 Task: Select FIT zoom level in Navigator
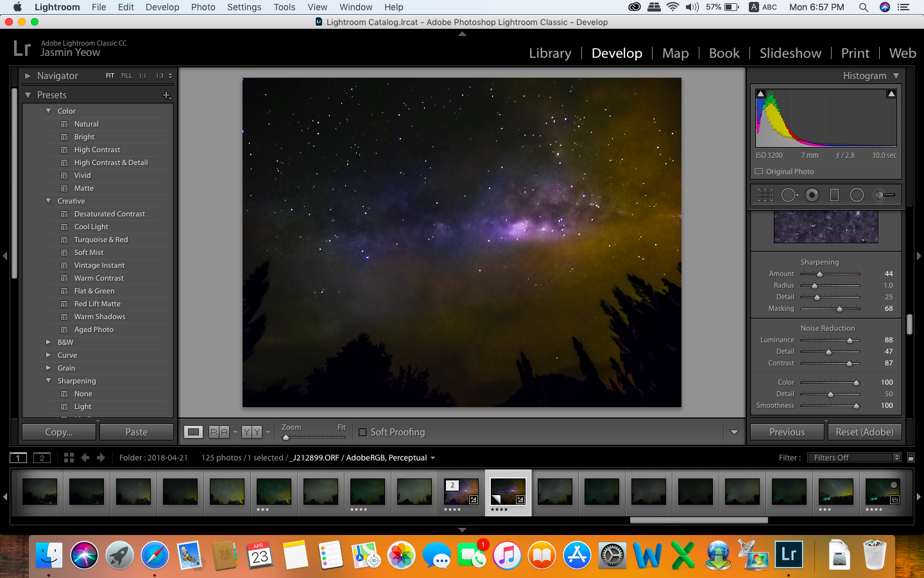pos(110,76)
